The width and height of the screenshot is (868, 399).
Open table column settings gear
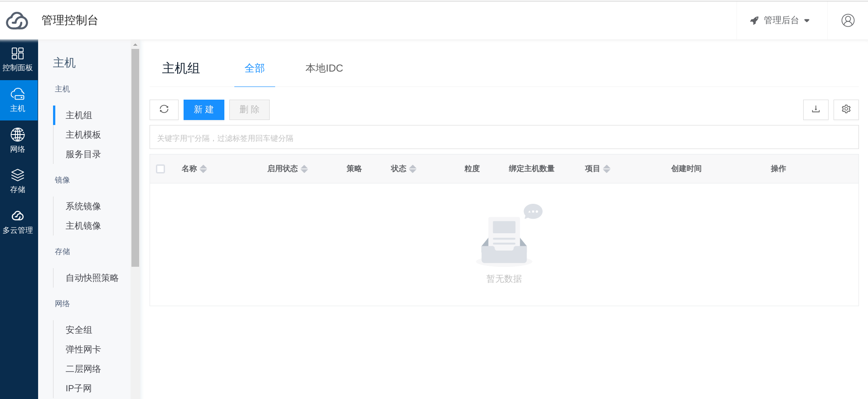point(846,110)
